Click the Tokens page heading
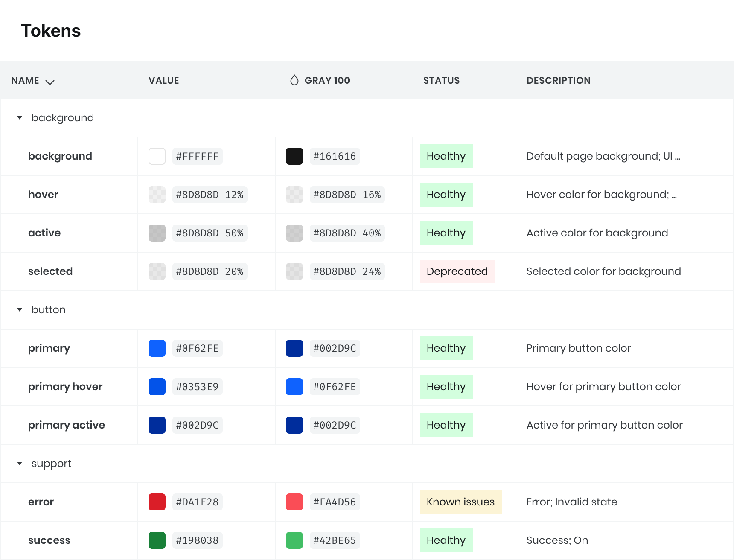This screenshot has width=734, height=560. pos(51,30)
